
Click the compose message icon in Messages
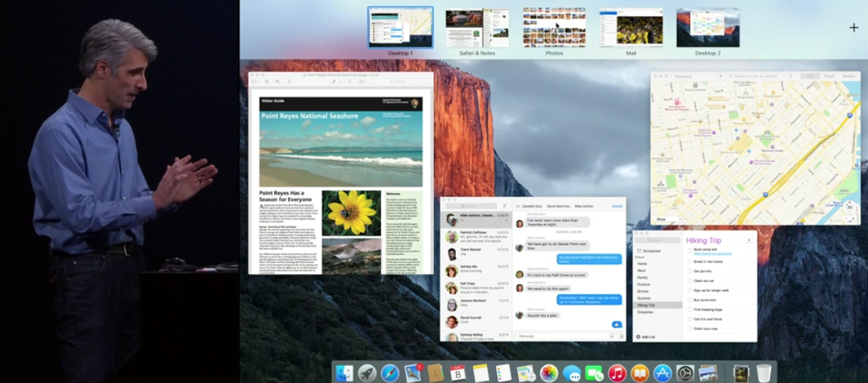click(504, 206)
